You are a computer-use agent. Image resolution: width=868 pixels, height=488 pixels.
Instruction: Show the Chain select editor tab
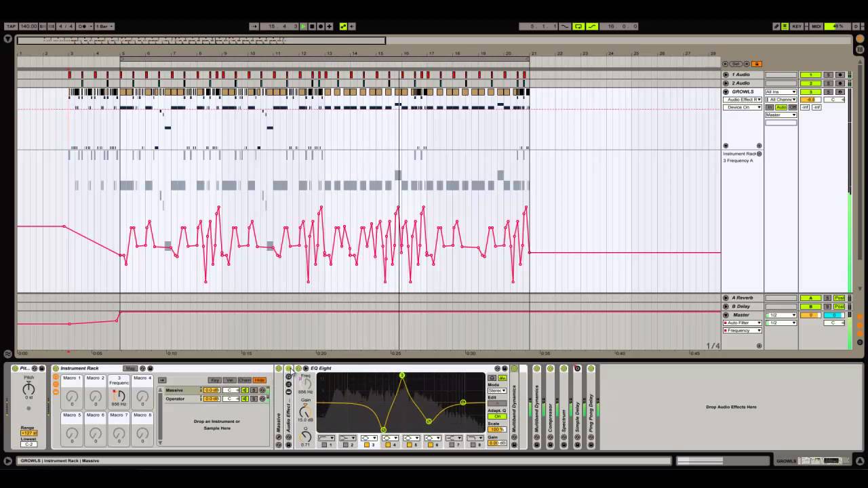click(244, 380)
